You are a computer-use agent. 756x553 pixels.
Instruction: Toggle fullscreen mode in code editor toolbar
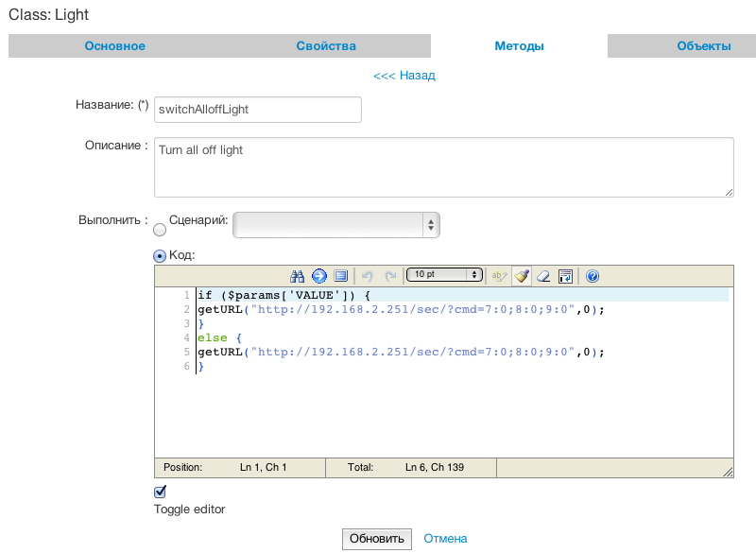pos(341,276)
